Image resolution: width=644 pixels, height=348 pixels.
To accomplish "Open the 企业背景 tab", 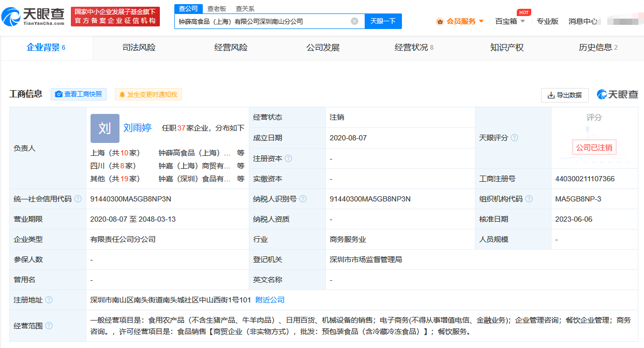I will click(46, 48).
